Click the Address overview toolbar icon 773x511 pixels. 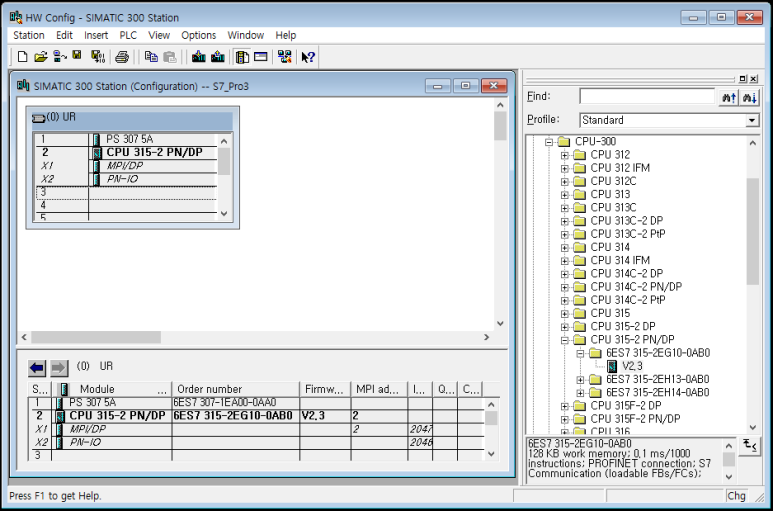point(261,57)
